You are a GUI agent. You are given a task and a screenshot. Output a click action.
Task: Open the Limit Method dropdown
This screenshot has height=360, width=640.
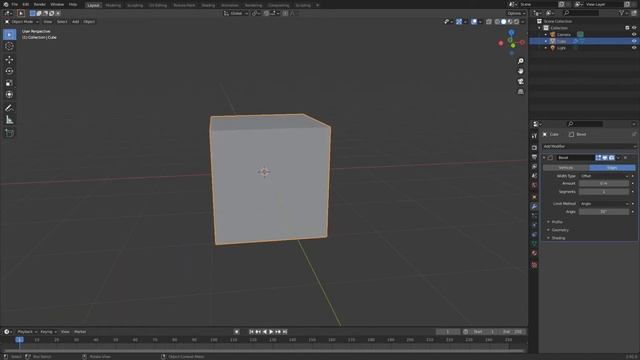[x=604, y=203]
